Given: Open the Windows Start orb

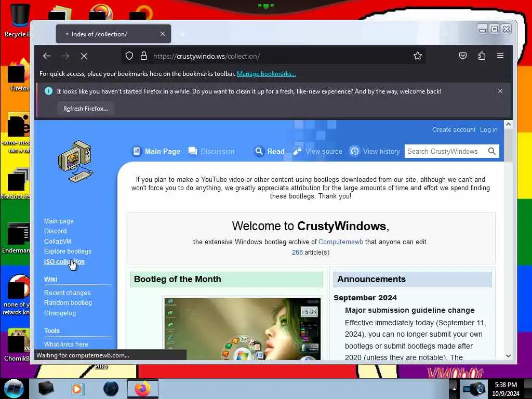Looking at the screenshot, I should pos(14,389).
